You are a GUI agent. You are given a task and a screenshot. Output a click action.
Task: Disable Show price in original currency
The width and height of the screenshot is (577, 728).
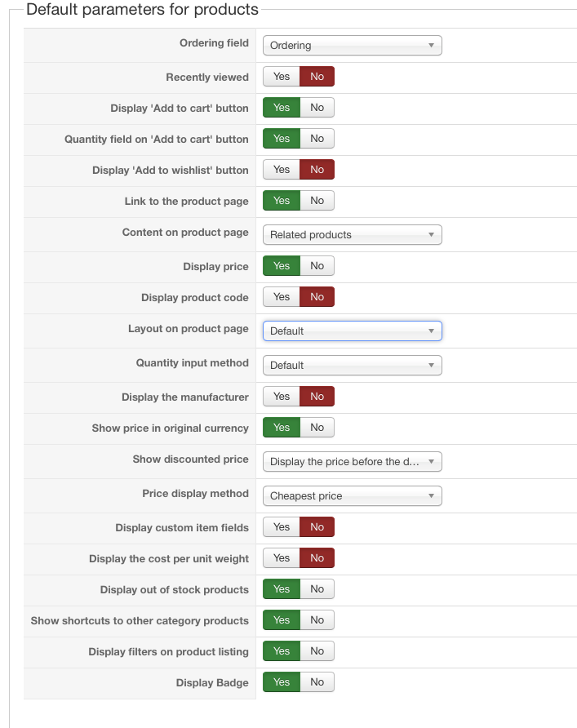317,428
